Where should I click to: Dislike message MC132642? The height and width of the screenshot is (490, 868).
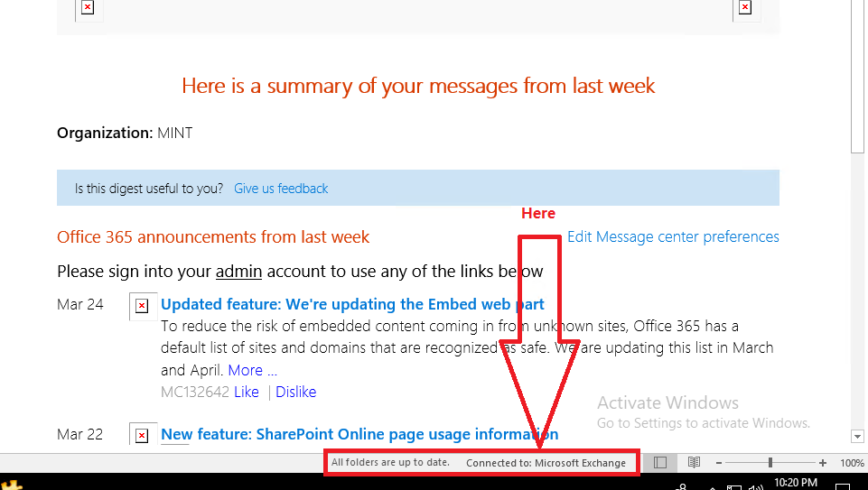coord(296,392)
